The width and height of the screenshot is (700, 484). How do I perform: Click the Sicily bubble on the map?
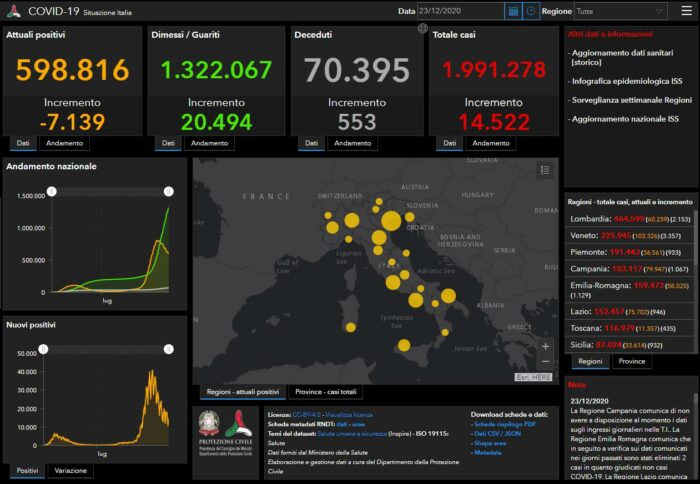pos(404,345)
